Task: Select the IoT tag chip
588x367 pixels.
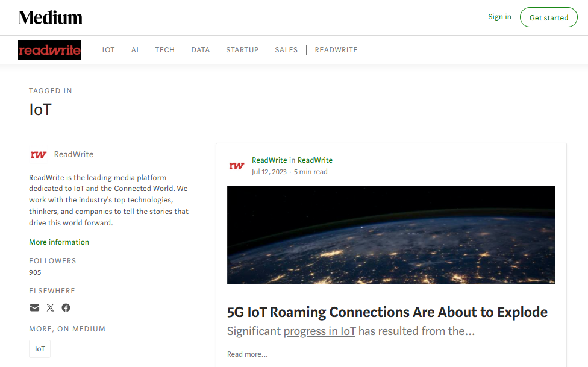Action: point(40,349)
